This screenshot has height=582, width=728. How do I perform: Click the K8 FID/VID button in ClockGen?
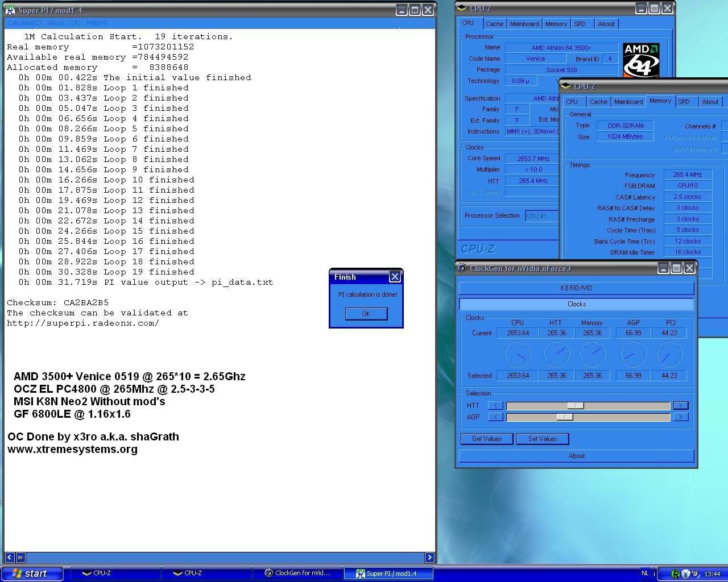tap(577, 288)
